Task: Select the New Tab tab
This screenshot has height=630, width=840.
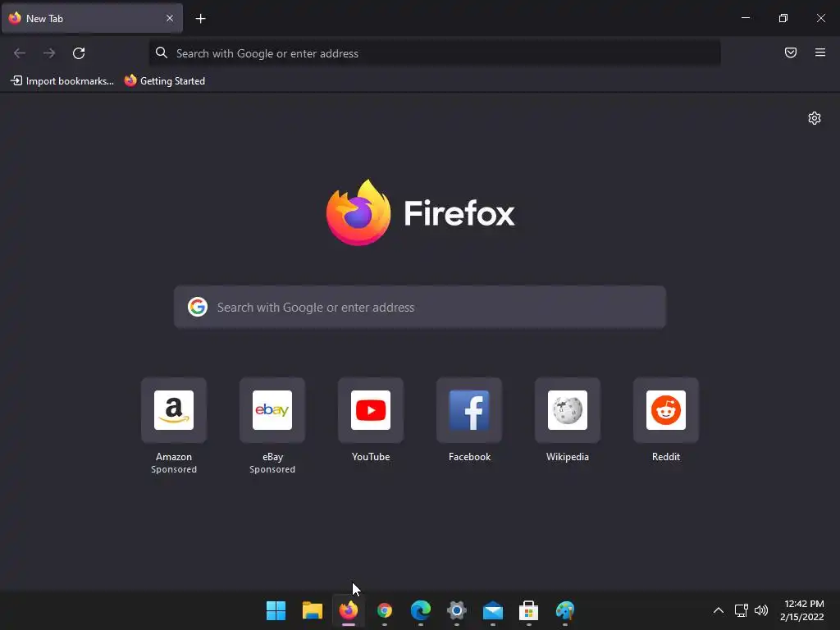Action: [x=92, y=18]
